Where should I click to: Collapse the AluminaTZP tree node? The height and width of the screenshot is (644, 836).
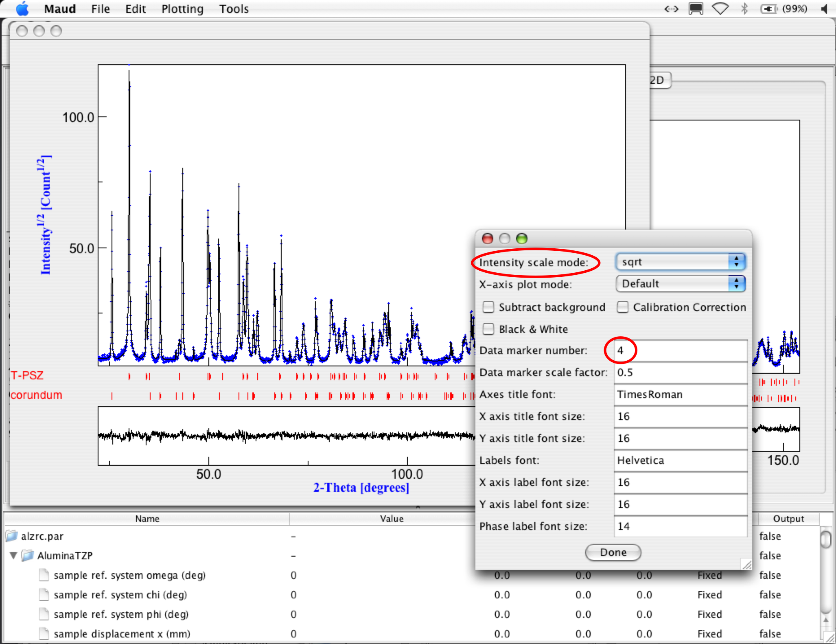point(13,556)
